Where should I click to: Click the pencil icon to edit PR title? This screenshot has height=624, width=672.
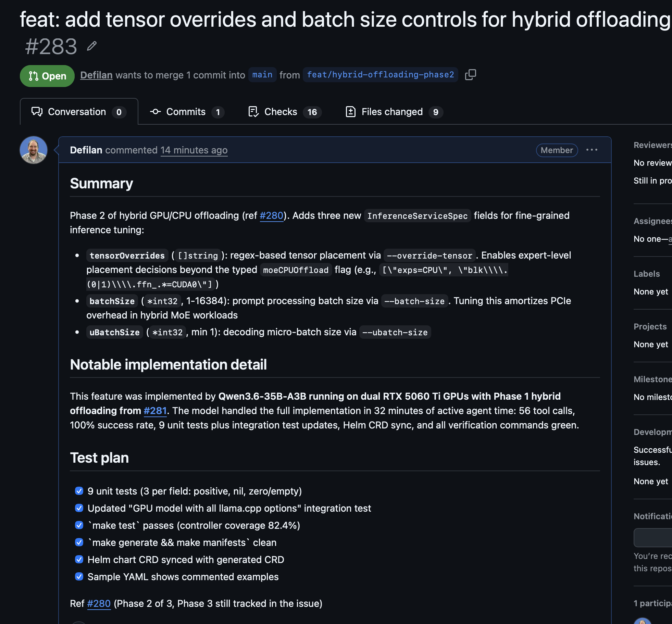point(91,46)
